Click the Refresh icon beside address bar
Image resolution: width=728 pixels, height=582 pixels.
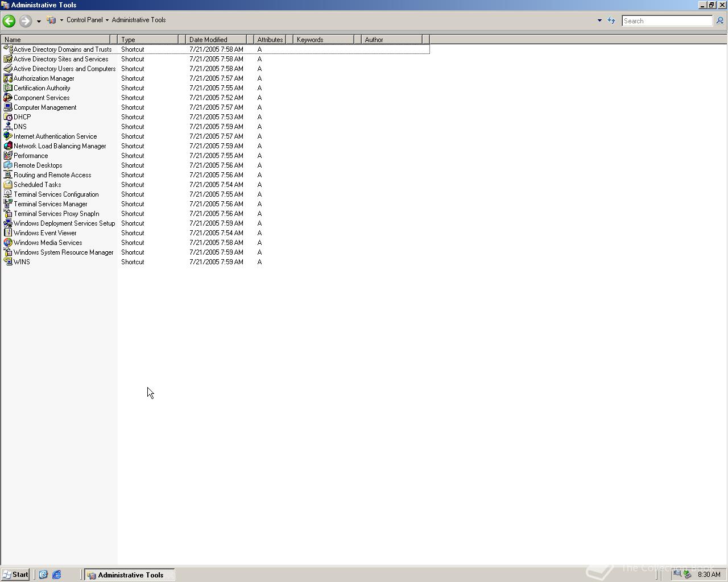[611, 20]
